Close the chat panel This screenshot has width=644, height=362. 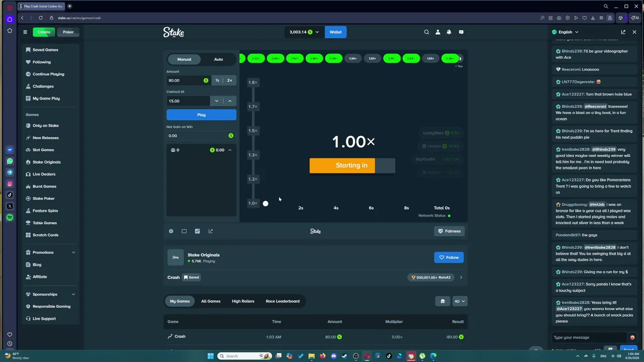(x=634, y=32)
